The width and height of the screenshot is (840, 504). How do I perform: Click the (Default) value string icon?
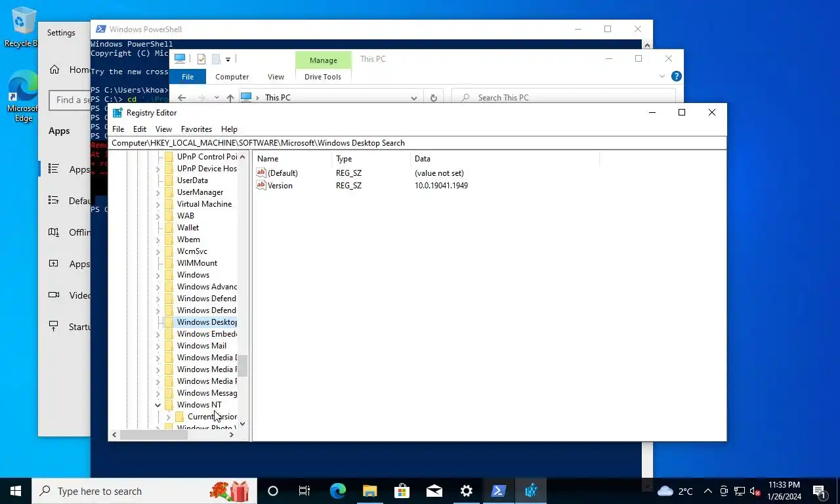(x=261, y=173)
